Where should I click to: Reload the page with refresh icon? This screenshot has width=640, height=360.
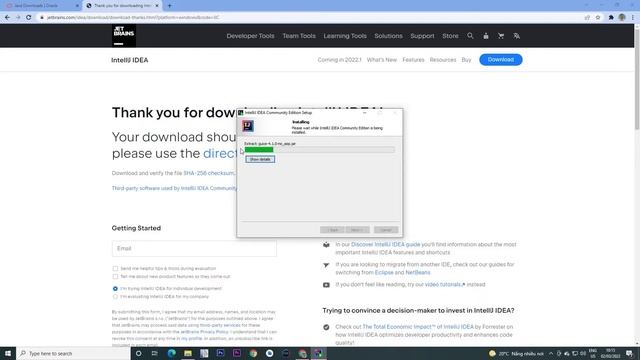coord(29,18)
